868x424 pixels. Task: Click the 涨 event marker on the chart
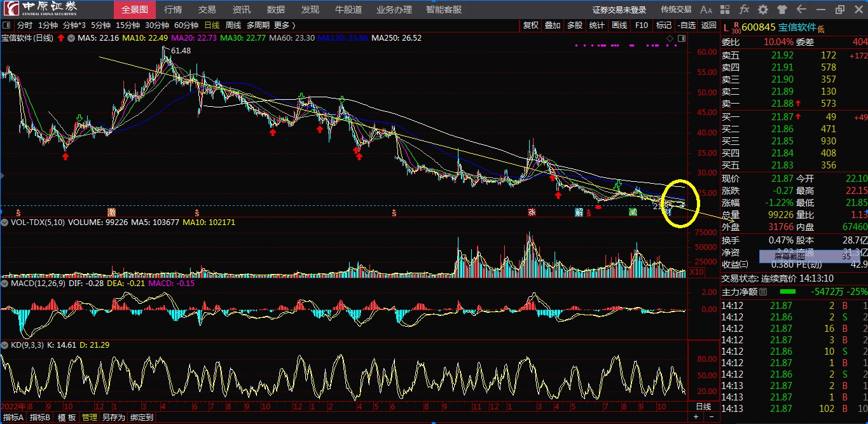pos(532,212)
